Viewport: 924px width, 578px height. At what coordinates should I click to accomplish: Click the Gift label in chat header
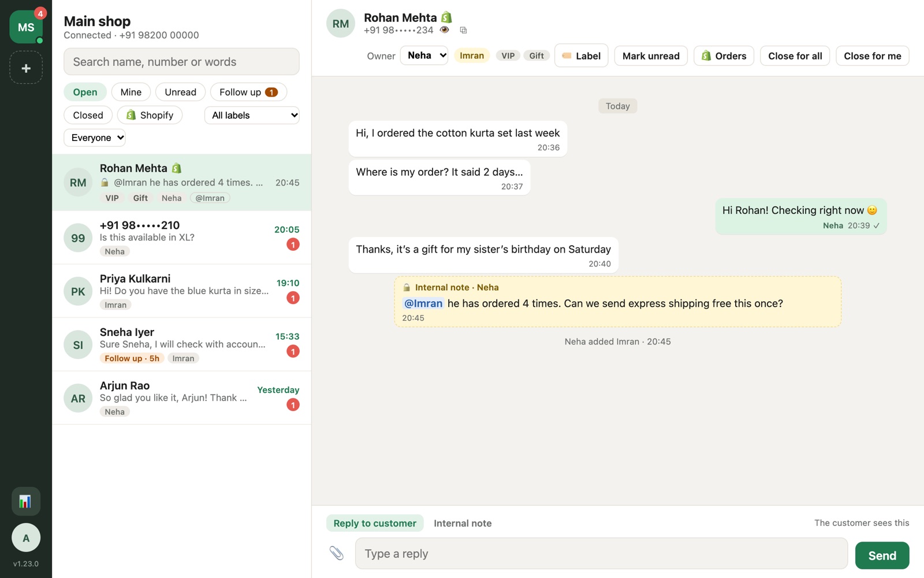(x=536, y=55)
